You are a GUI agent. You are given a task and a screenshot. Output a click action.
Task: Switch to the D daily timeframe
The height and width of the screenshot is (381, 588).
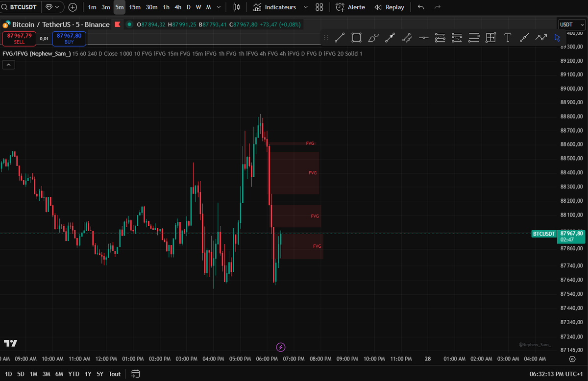pos(189,7)
